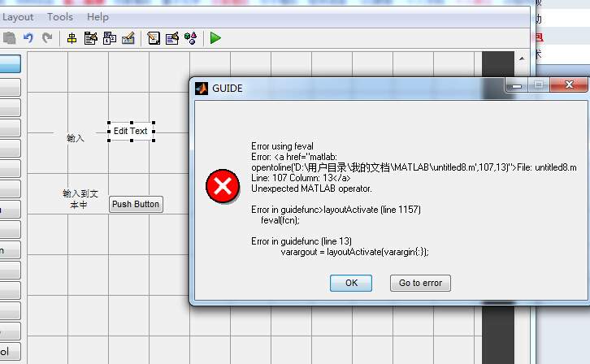This screenshot has height=364, width=590.
Task: Open the Tab Order Editor icon
Action: point(110,38)
